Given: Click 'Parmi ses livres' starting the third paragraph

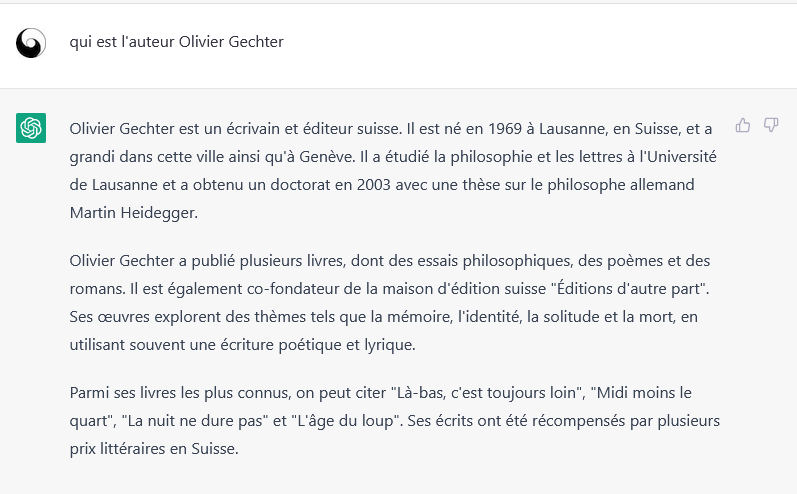Looking at the screenshot, I should pos(122,393).
